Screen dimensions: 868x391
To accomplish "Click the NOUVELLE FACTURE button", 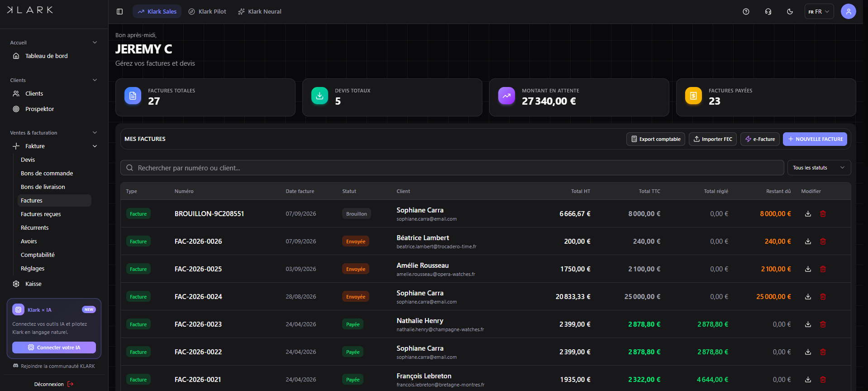I will (x=815, y=139).
